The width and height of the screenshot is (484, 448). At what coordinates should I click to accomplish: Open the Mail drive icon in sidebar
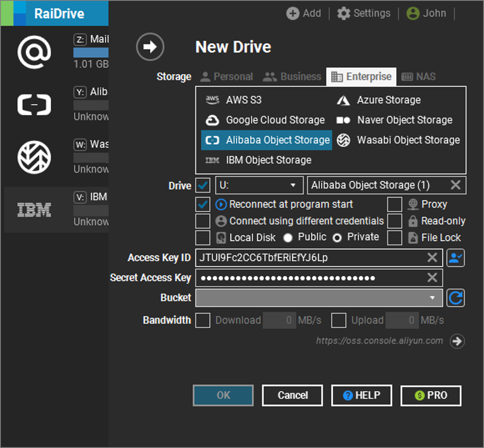coord(34,52)
